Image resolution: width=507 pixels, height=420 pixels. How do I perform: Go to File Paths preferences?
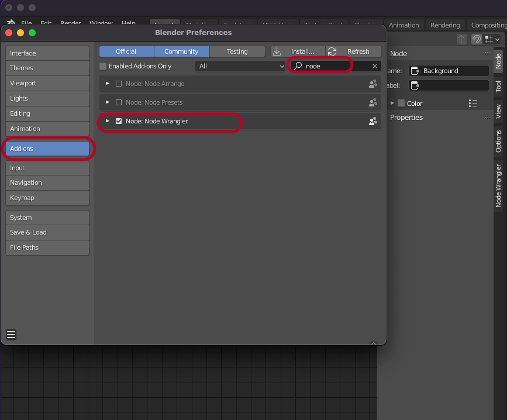(x=47, y=247)
